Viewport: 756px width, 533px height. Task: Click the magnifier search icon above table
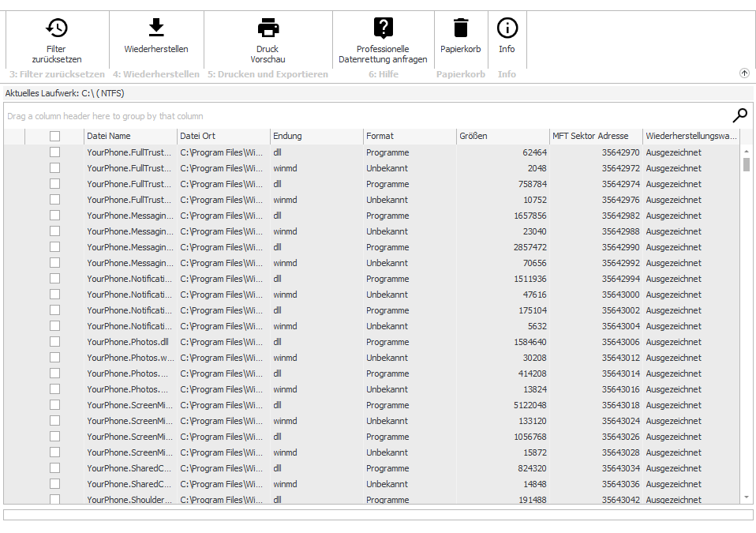(740, 115)
